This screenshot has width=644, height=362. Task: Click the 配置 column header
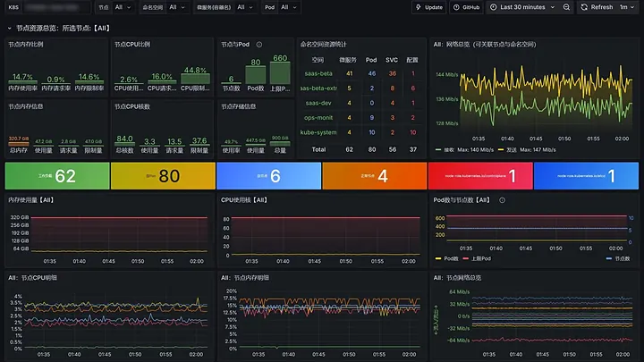coord(412,60)
